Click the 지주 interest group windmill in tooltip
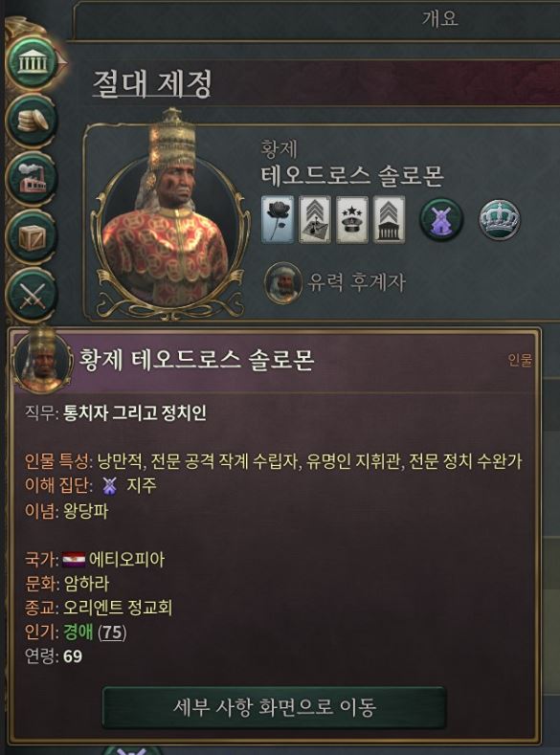The height and width of the screenshot is (755, 560). (110, 486)
